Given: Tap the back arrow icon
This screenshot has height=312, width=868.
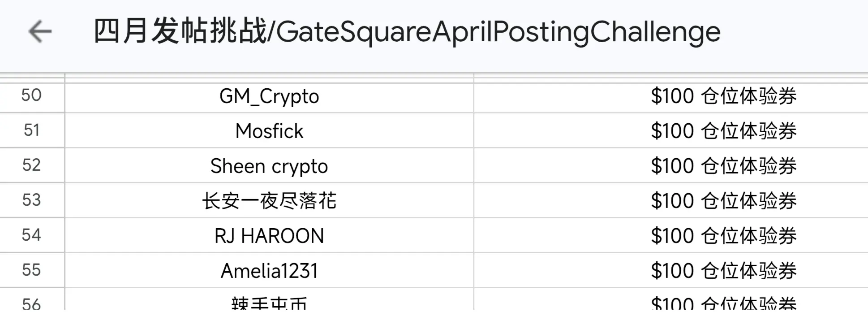Looking at the screenshot, I should [40, 31].
